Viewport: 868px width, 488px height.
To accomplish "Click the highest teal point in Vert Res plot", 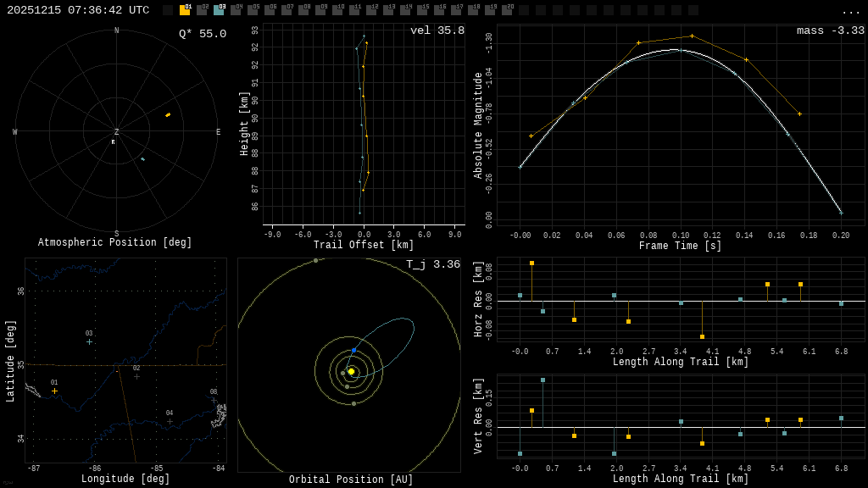I will tap(542, 380).
